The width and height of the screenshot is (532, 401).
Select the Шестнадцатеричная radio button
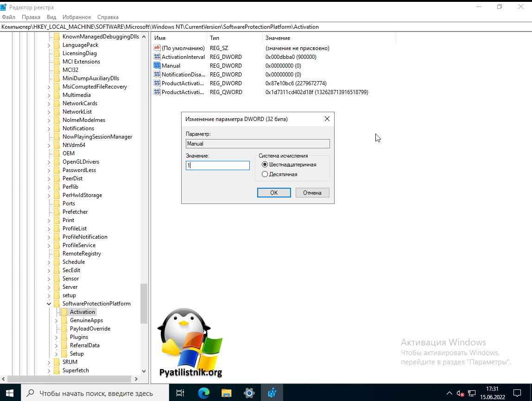point(265,165)
